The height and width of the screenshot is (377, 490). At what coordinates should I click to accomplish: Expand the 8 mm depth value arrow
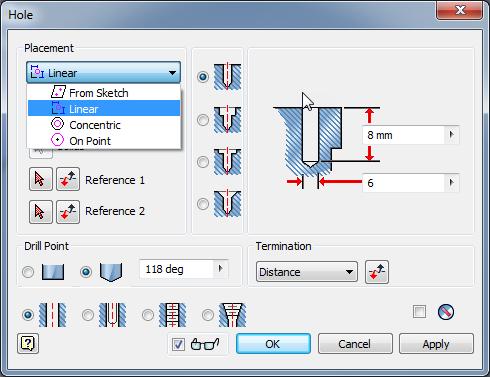pos(452,135)
